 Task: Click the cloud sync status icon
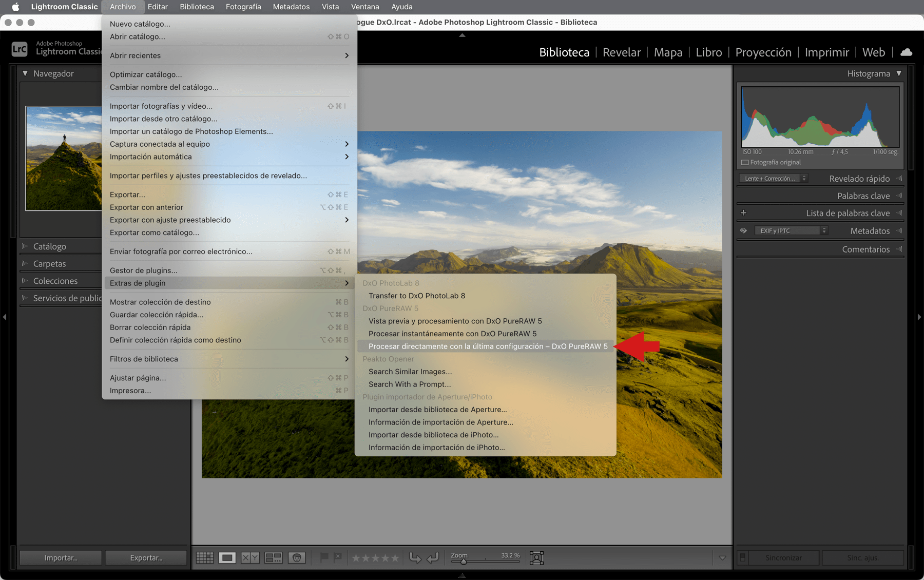pos(907,52)
